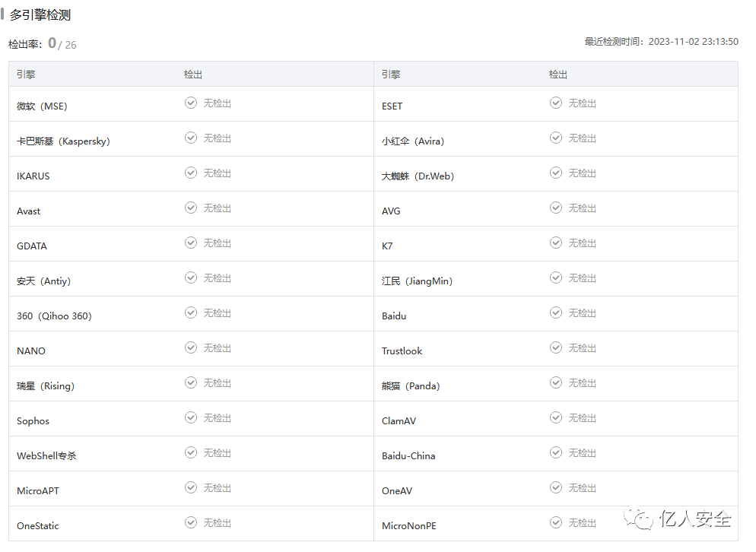
Task: Select the AVG engine name
Action: (x=391, y=211)
